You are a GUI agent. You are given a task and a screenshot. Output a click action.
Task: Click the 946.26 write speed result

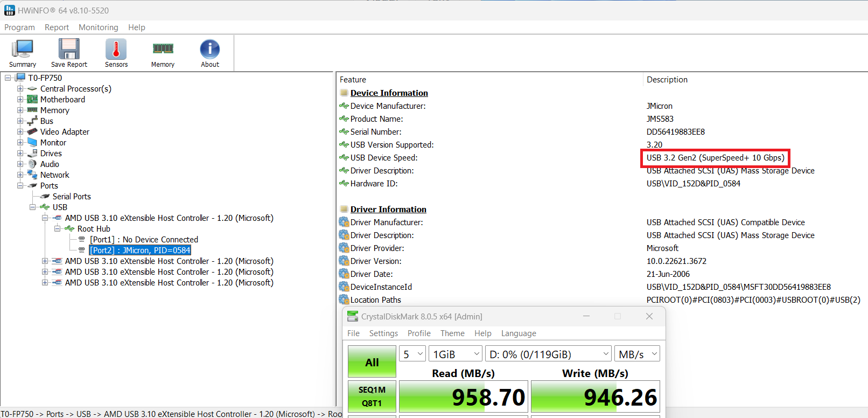[x=596, y=396]
